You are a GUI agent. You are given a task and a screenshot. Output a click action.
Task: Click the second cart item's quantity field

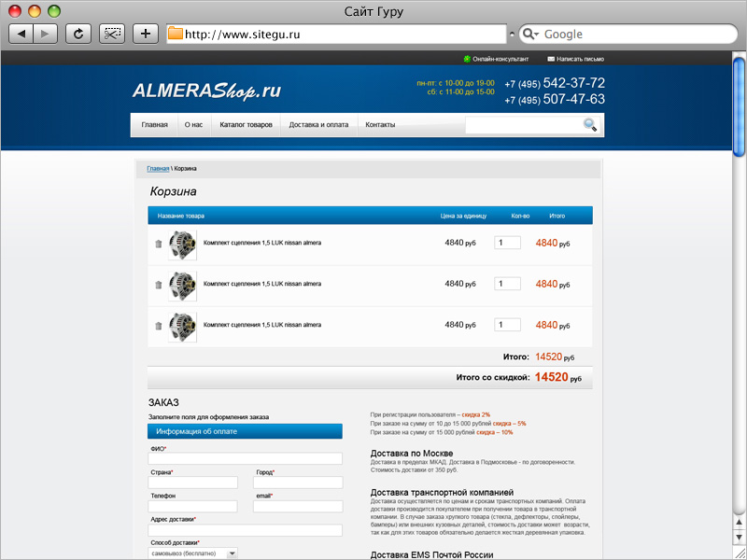click(507, 284)
